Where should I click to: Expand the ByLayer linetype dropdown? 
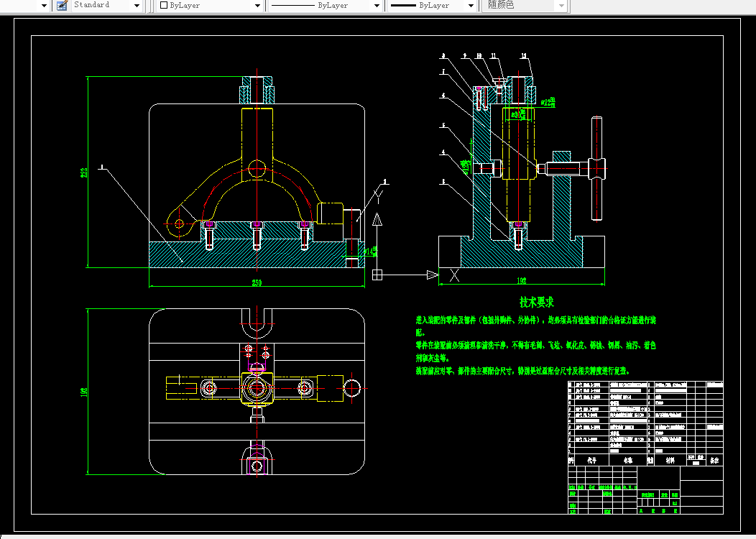[x=376, y=5]
